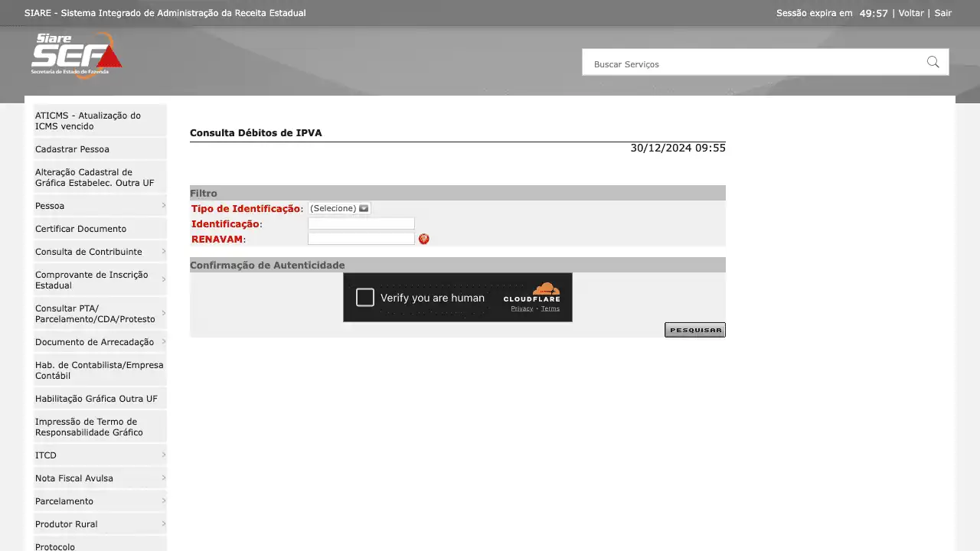
Task: Click the Cloudflare logo
Action: (x=532, y=292)
